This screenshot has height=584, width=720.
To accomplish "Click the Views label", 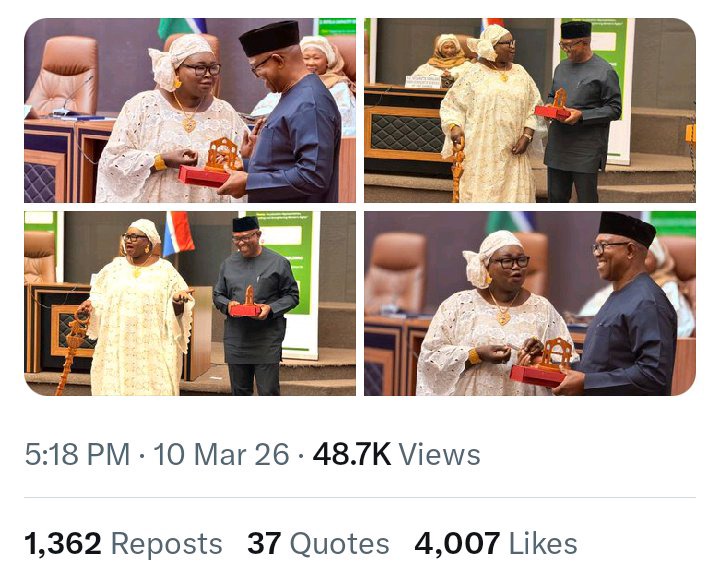I will tap(439, 455).
